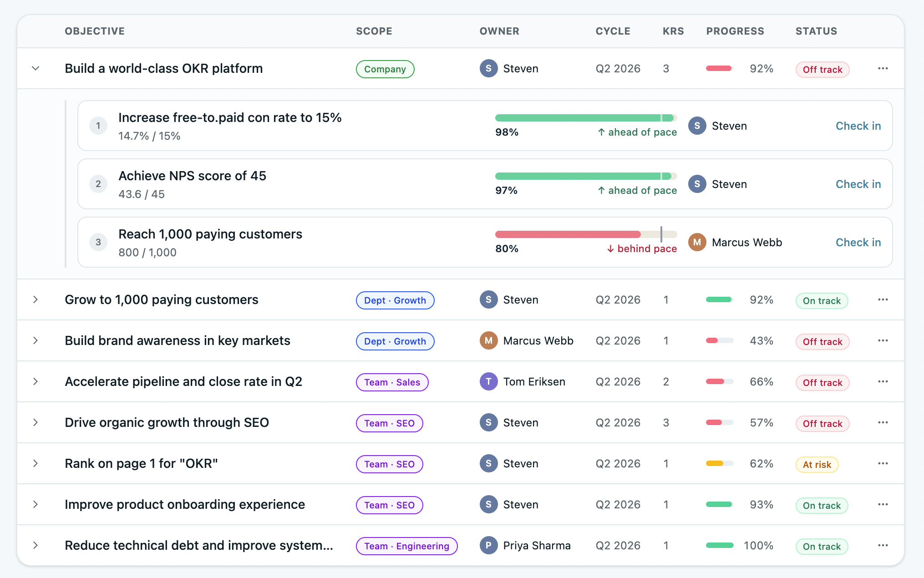Open more options for Build a world-class OKR platform

pyautogui.click(x=883, y=69)
